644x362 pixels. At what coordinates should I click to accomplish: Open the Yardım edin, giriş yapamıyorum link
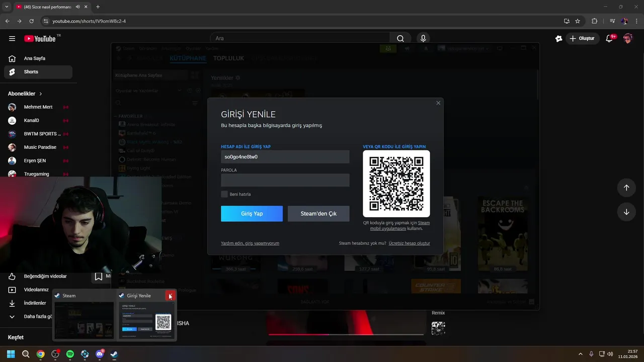(x=250, y=243)
